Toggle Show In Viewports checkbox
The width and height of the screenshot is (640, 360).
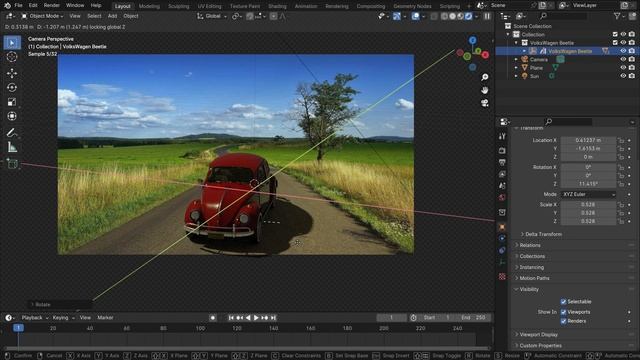pos(563,312)
